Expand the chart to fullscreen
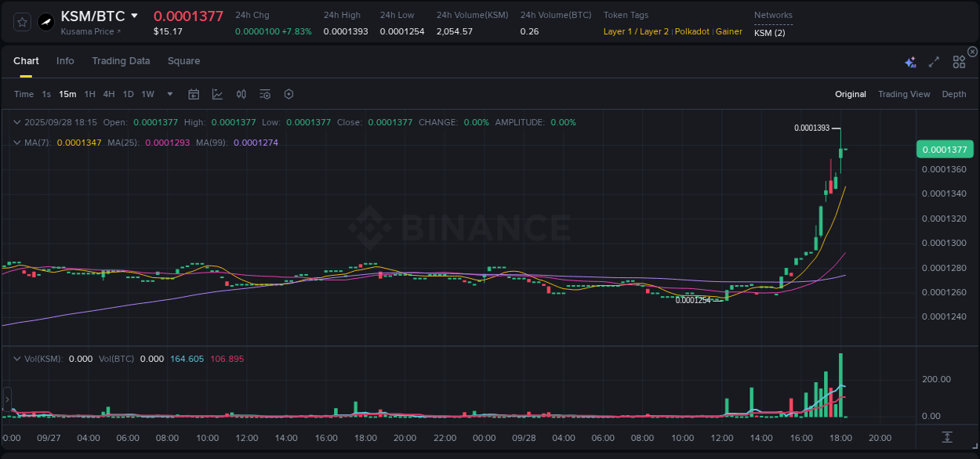The height and width of the screenshot is (459, 980). tap(933, 61)
